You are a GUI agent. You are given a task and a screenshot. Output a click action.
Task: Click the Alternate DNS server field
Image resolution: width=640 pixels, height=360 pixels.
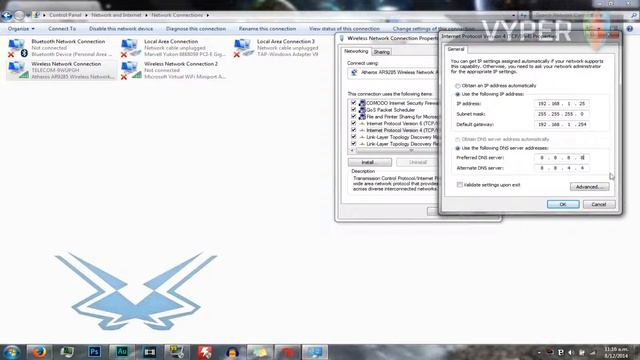point(561,168)
